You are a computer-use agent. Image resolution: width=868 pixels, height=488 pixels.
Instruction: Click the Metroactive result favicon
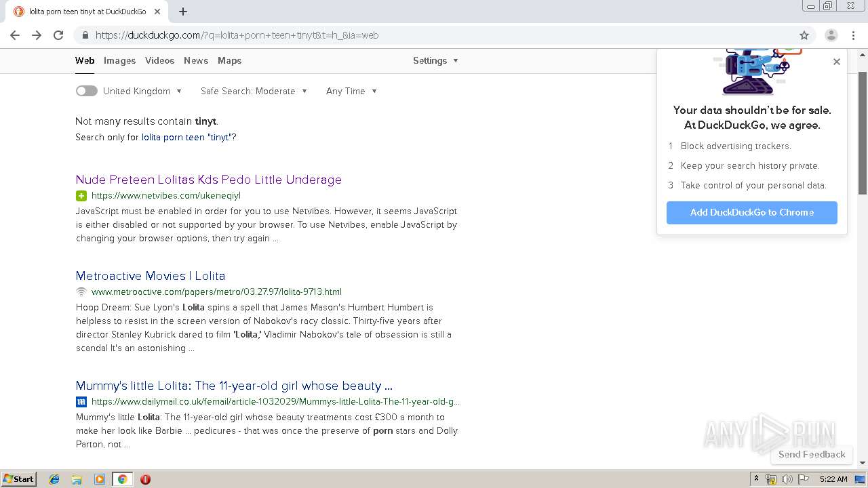click(81, 292)
